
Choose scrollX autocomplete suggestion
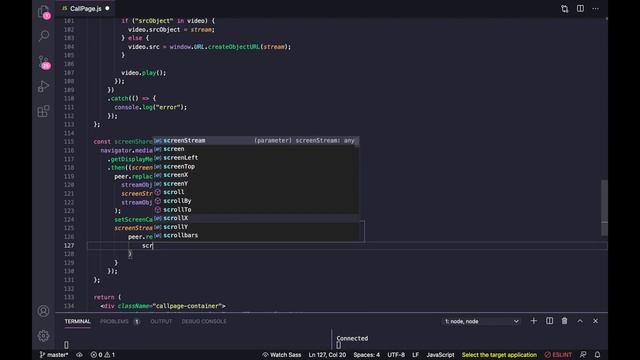[x=256, y=218]
